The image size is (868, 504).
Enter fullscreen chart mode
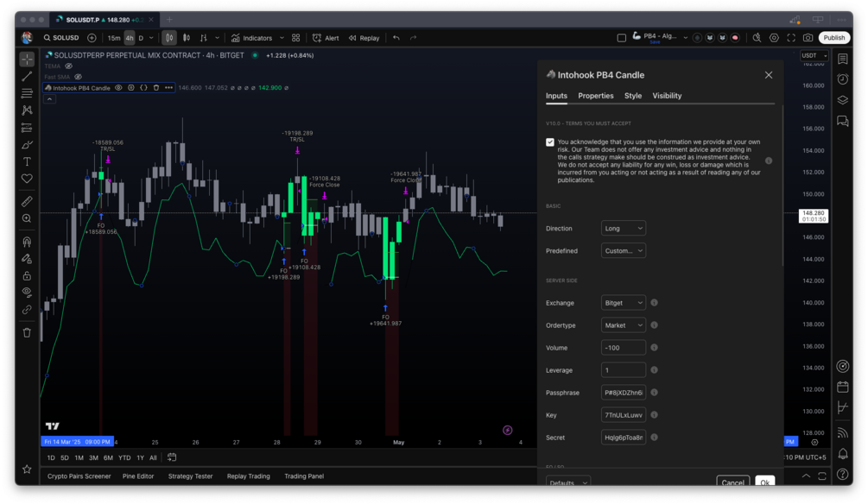[x=791, y=38]
